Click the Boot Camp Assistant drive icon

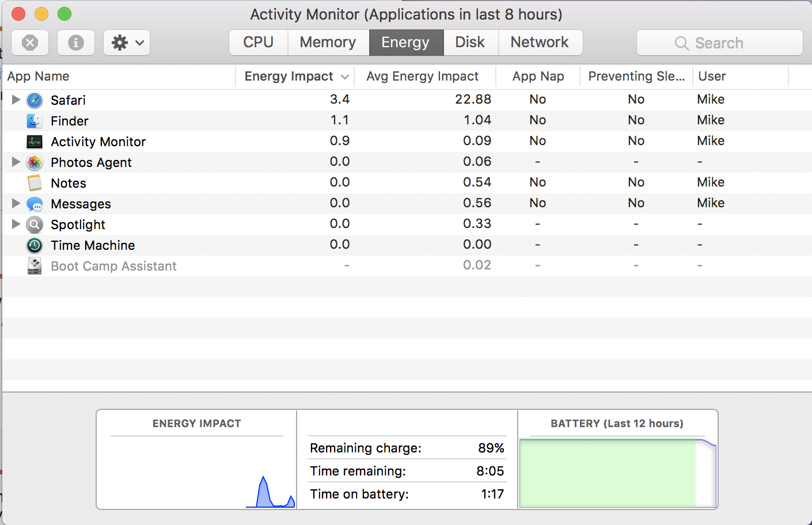click(35, 266)
